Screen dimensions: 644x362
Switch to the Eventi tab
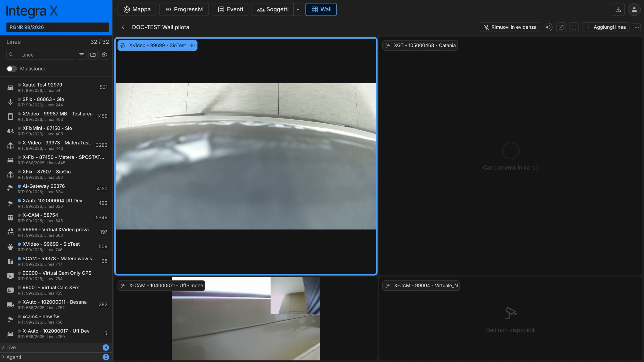click(230, 9)
